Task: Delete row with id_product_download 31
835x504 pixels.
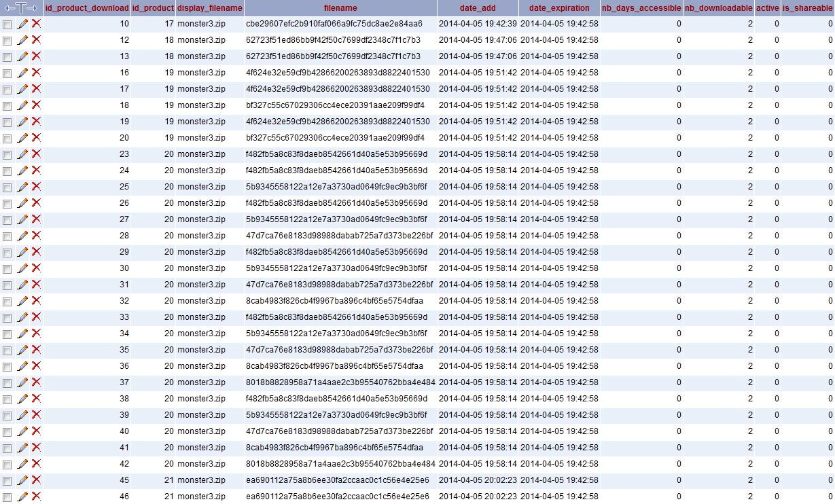Action: tap(36, 285)
